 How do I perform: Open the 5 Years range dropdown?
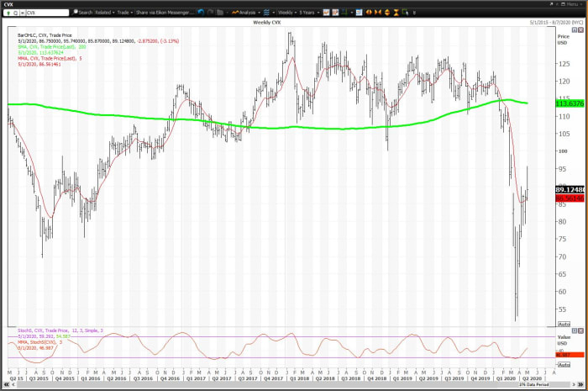[x=309, y=13]
